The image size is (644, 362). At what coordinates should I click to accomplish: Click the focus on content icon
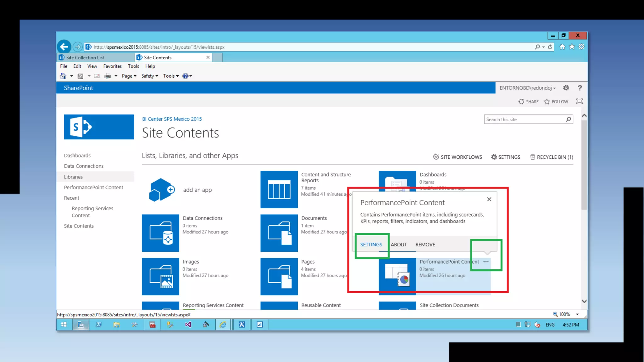[x=579, y=101]
